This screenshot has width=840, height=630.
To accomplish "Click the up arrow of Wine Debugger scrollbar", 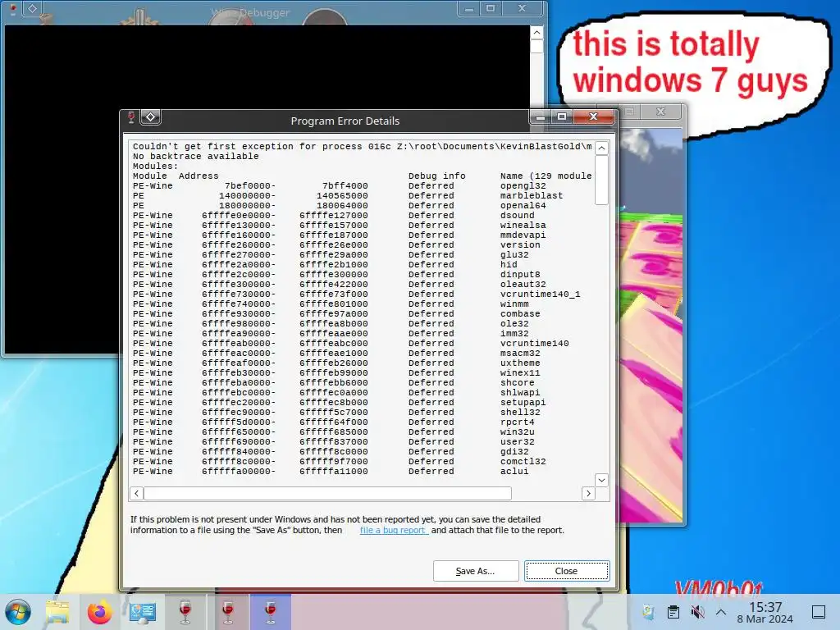I will 536,33.
